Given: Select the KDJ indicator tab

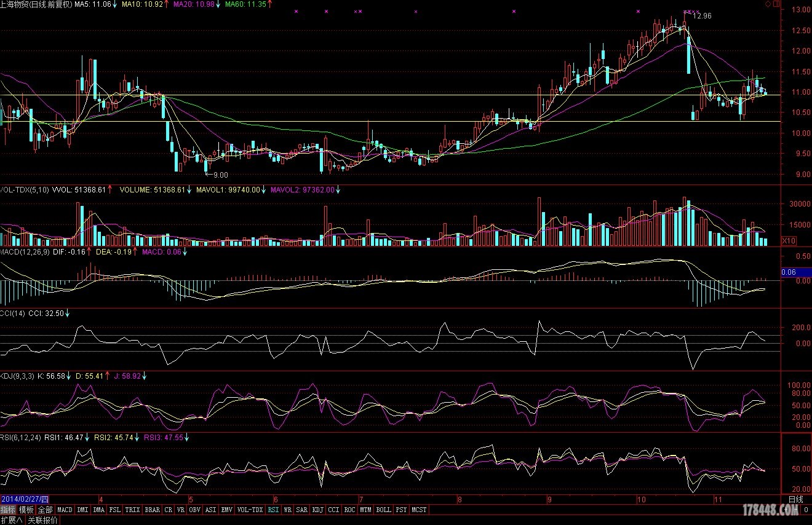Looking at the screenshot, I should pyautogui.click(x=317, y=510).
